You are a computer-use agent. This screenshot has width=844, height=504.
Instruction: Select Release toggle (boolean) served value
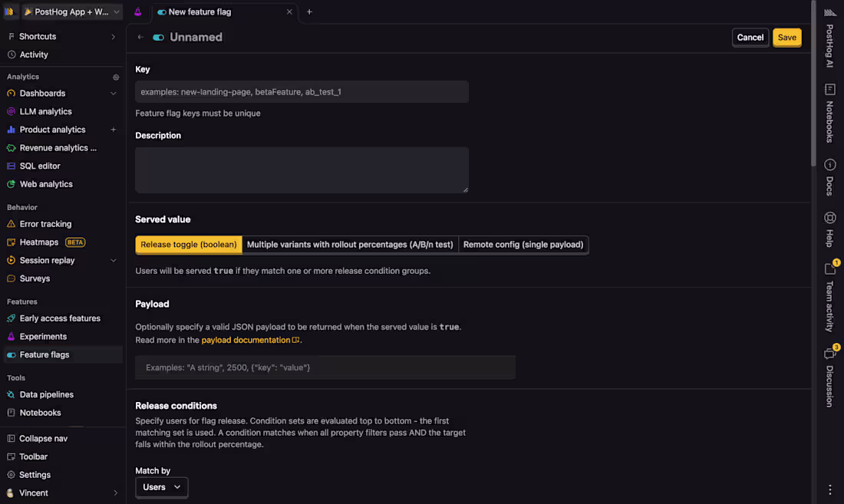pos(189,245)
